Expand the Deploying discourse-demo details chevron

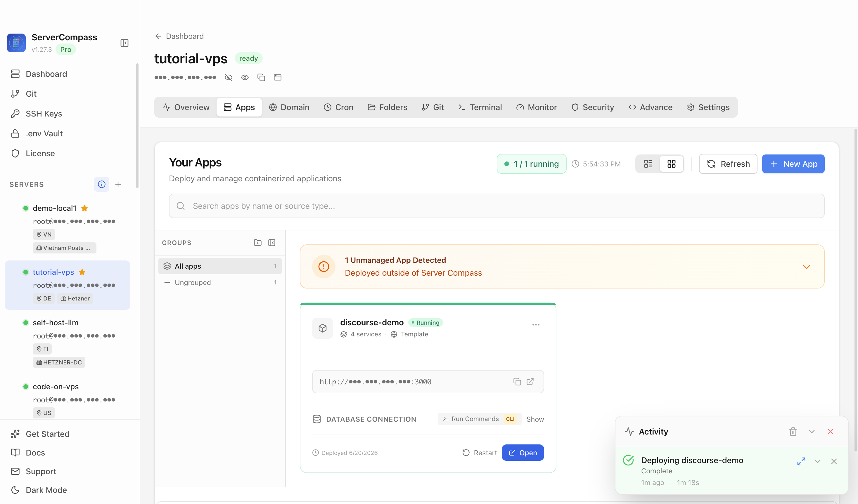[x=817, y=461]
